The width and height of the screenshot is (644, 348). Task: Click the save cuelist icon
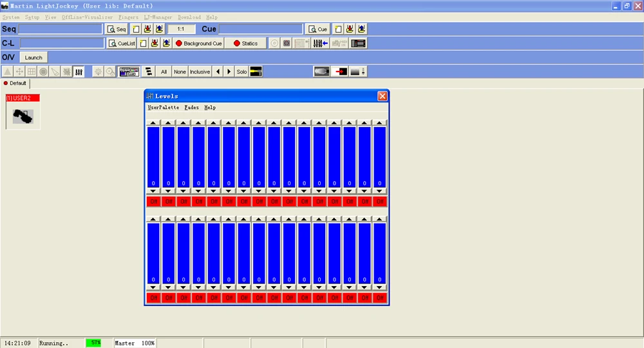click(x=155, y=43)
